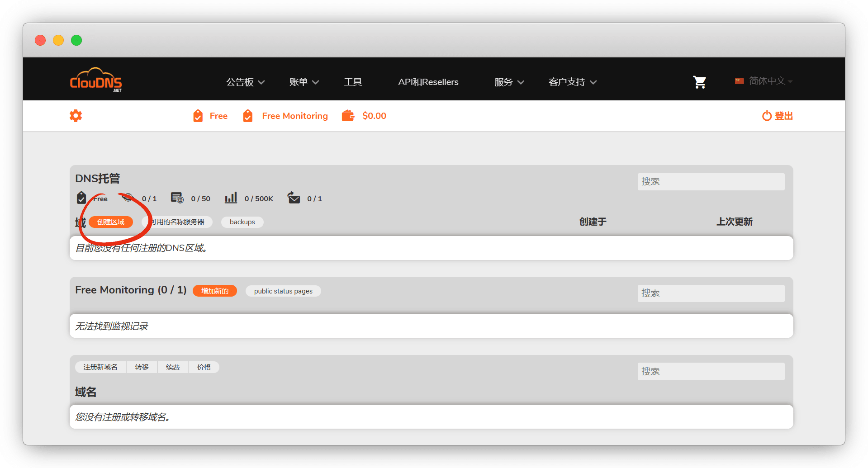Click the 创建区域 button

(x=111, y=222)
